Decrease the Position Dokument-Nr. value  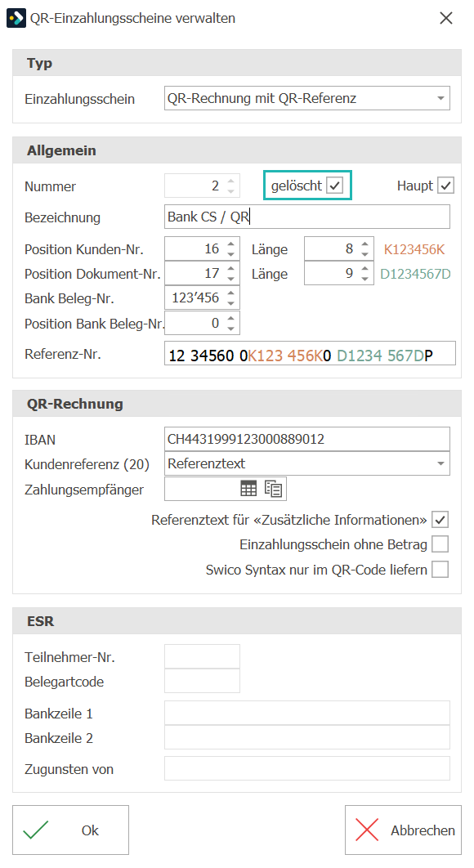(x=231, y=279)
